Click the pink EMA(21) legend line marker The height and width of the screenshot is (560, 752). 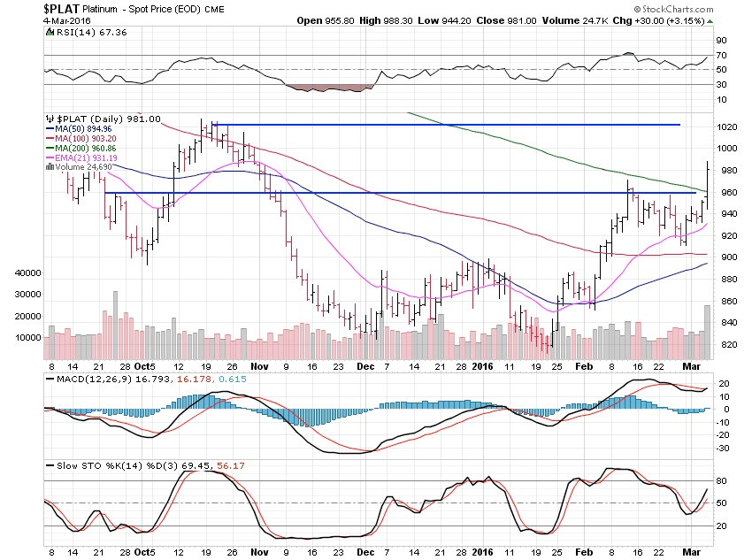coord(50,157)
